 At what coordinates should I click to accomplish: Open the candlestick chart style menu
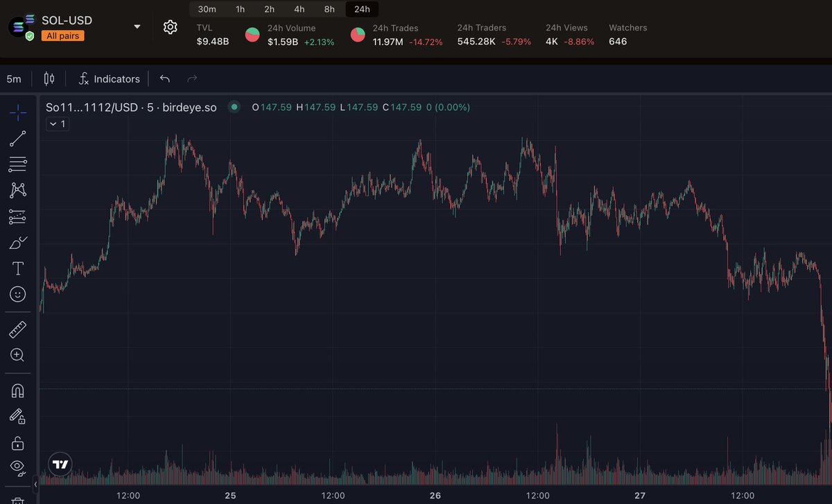pos(49,78)
